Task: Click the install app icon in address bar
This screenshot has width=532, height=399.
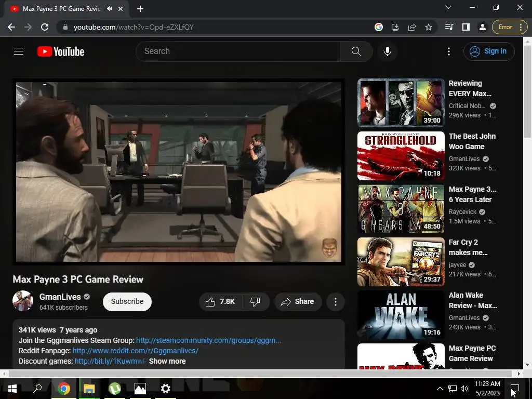Action: tap(395, 27)
